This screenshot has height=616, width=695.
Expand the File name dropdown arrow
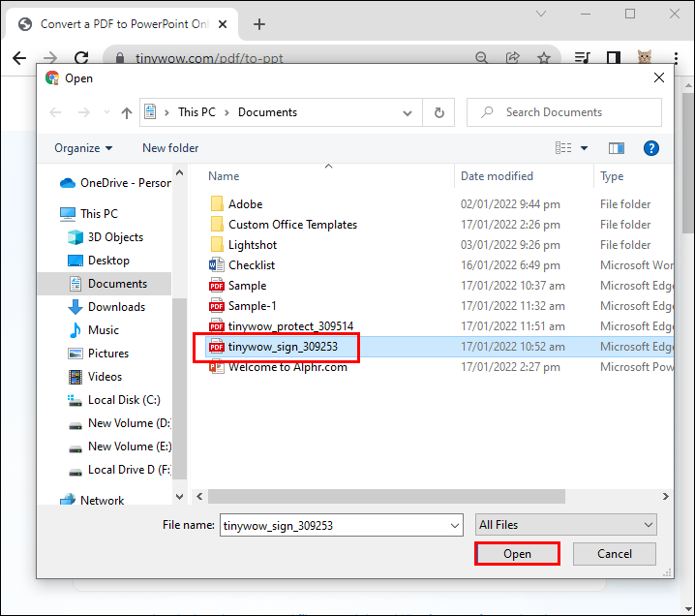click(455, 526)
